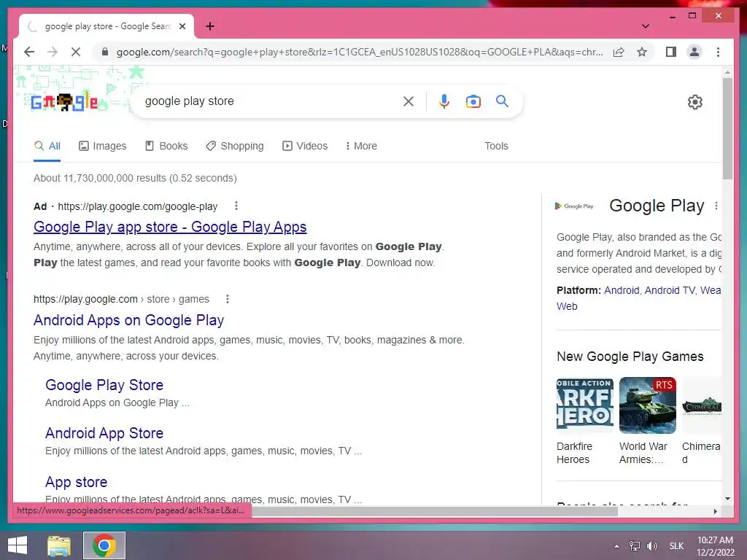Image resolution: width=747 pixels, height=560 pixels.
Task: Open the site info lock icon
Action: 105,52
